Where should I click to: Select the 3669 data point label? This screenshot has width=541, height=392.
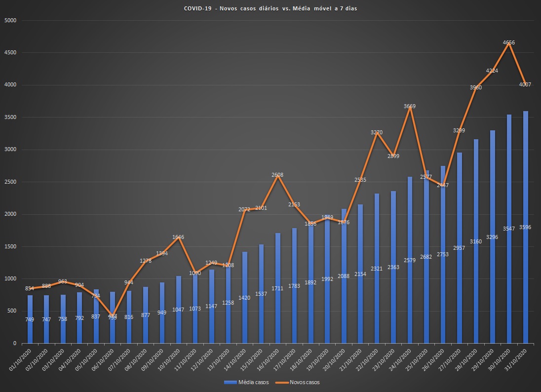pos(410,106)
